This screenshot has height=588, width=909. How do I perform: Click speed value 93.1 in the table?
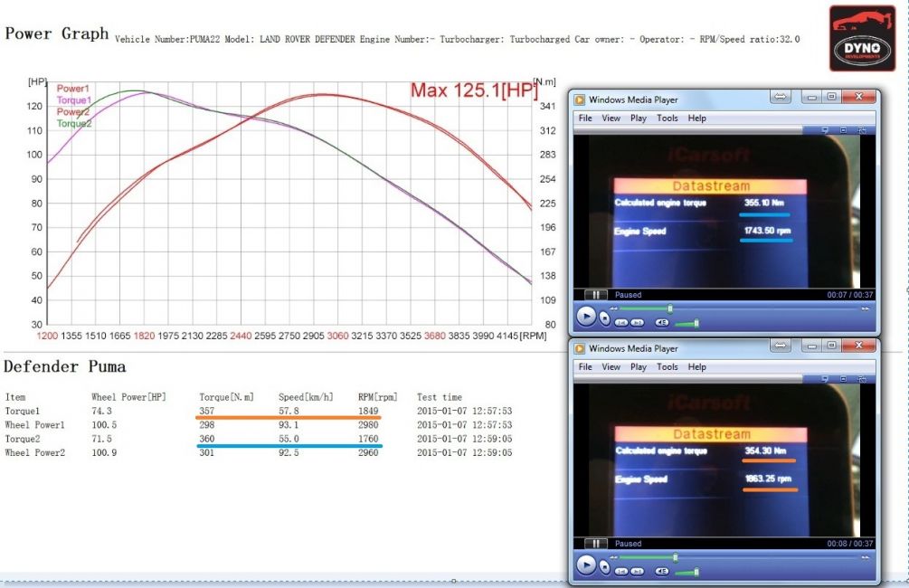coord(289,425)
